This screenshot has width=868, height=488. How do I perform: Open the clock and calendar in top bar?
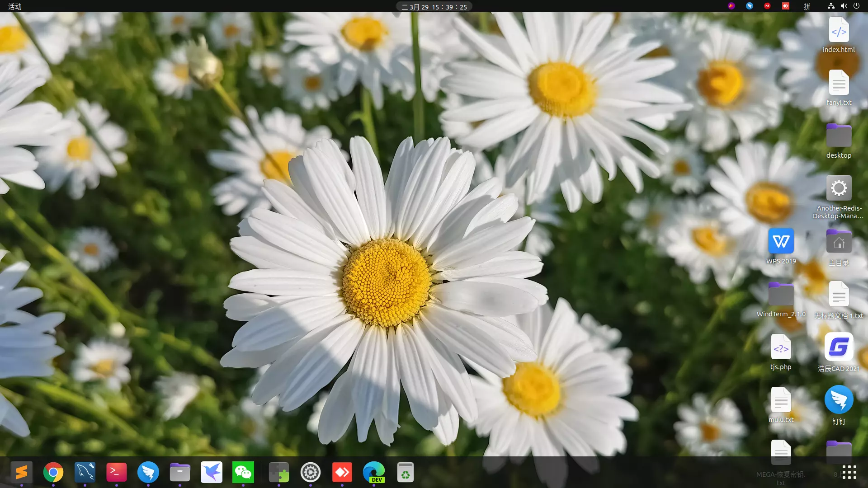point(434,7)
